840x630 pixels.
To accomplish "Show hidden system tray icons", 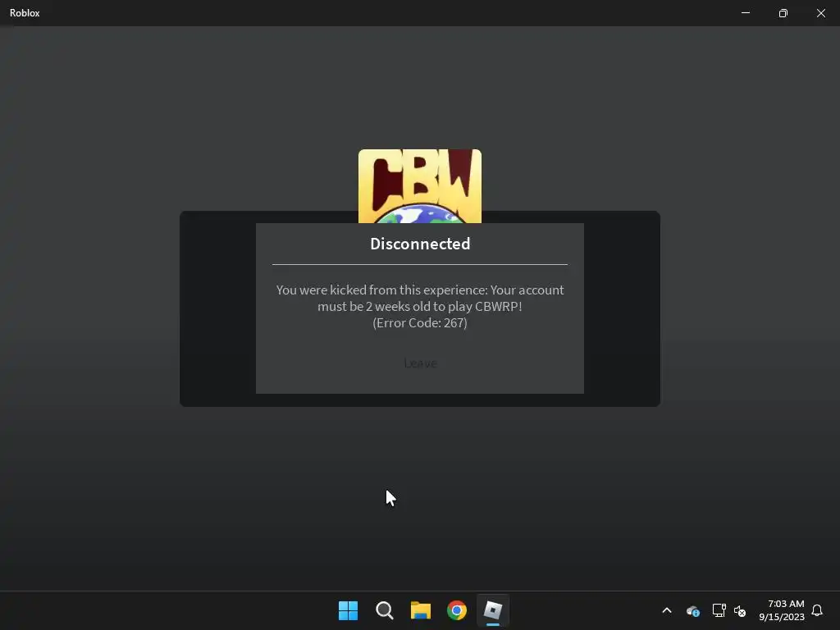I will [x=667, y=610].
